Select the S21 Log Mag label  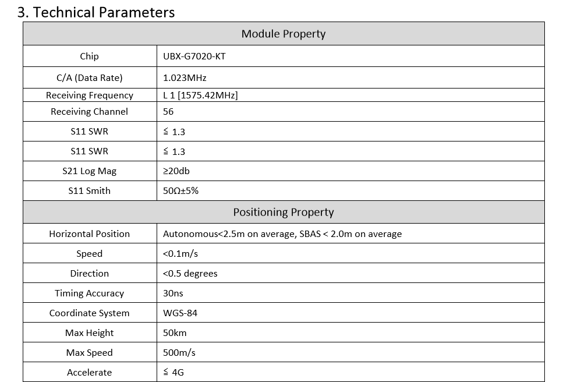[90, 171]
